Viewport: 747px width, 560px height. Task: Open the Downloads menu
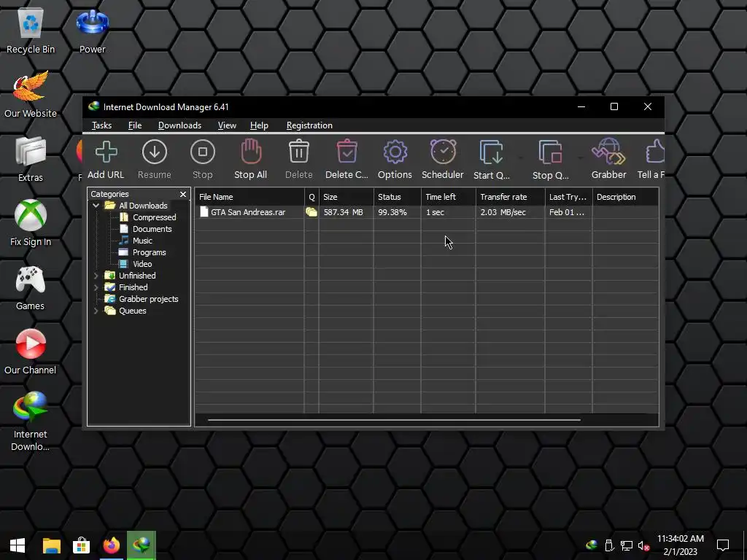[x=179, y=125]
